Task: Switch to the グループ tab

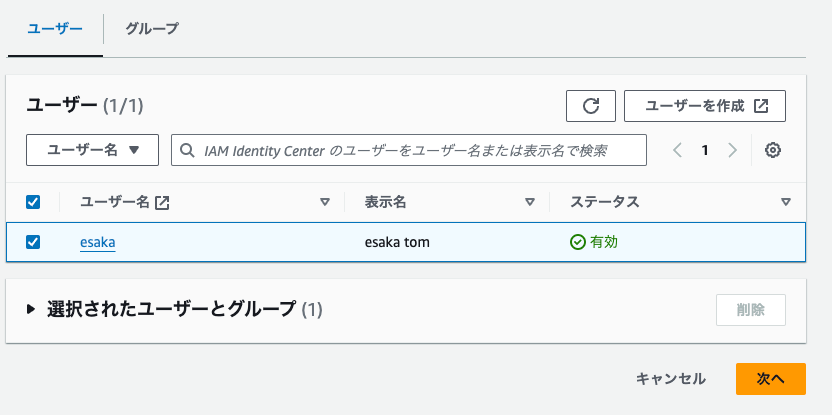Action: [152, 29]
